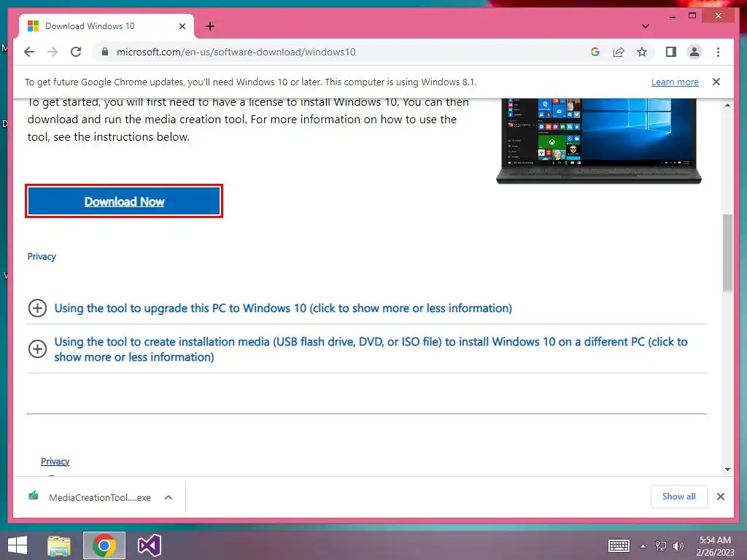Open the touch keyboard tray icon
The height and width of the screenshot is (560, 747).
click(619, 545)
